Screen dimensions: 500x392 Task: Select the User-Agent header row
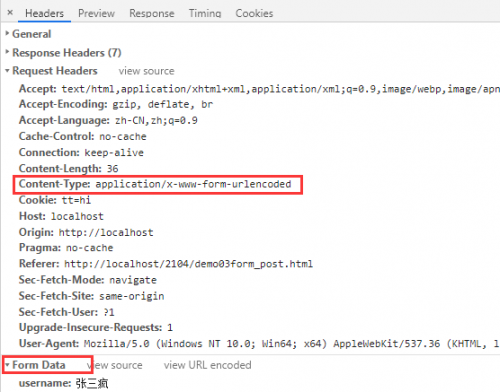(x=259, y=343)
